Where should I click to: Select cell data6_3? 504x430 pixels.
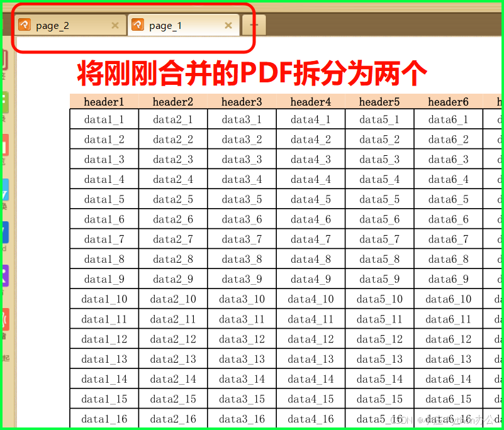[448, 159]
